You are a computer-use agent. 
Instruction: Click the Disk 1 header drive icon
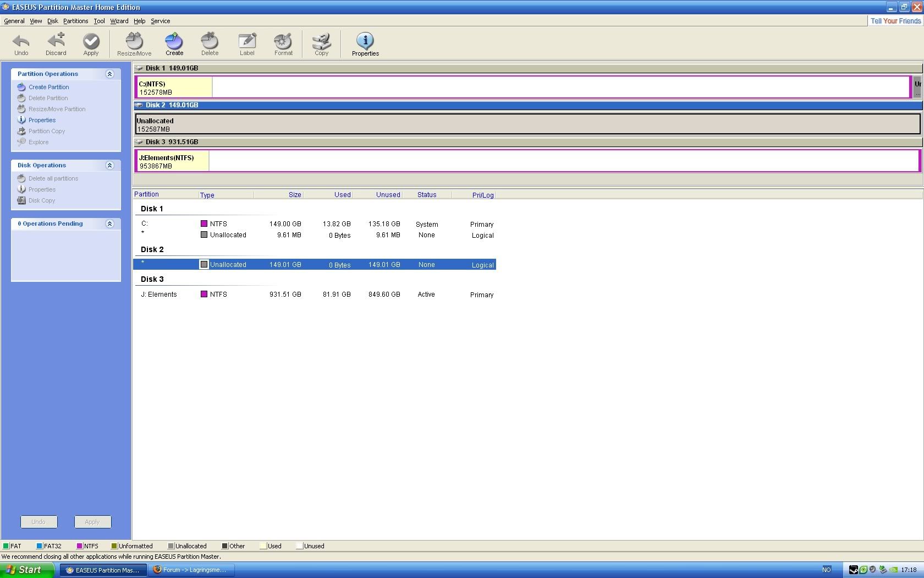[x=139, y=68]
